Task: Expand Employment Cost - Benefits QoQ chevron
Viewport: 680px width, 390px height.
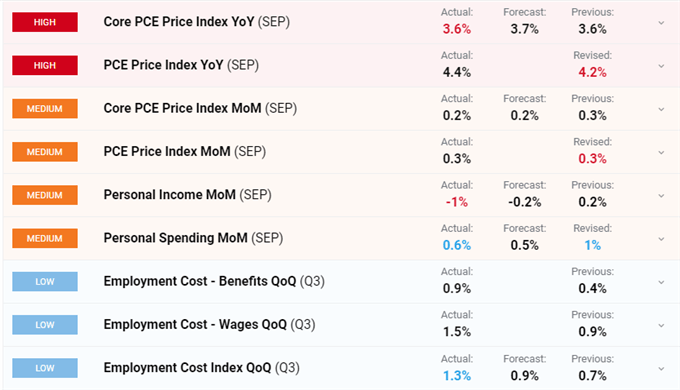Action: [661, 282]
